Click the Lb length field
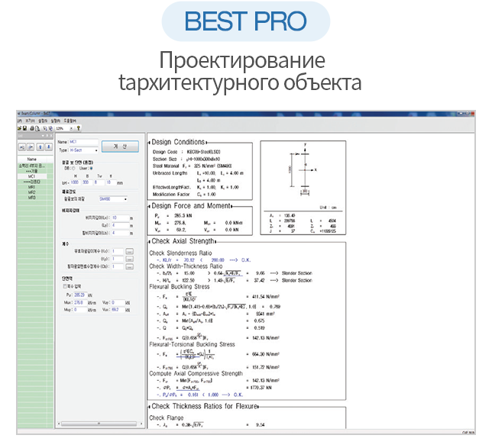This screenshot has width=492, height=448. 121,233
